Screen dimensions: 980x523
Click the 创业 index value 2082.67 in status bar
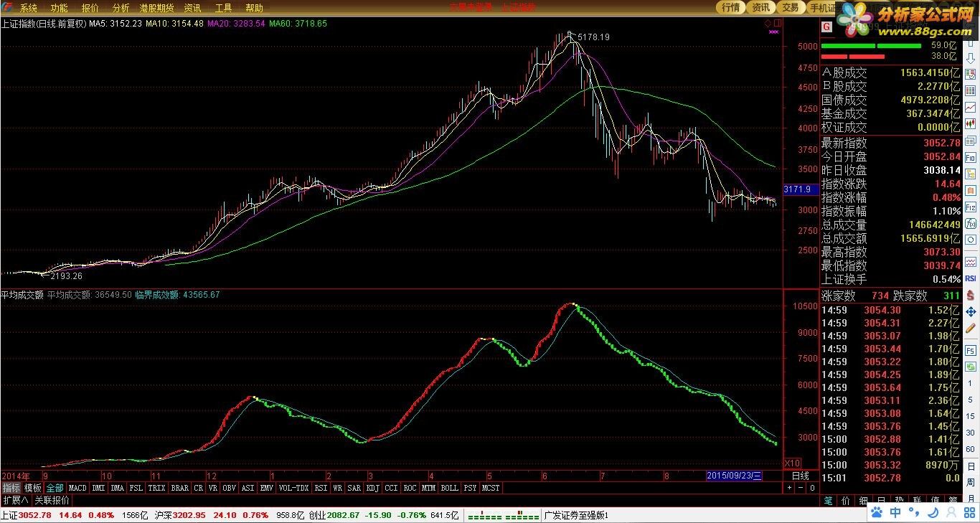343,515
